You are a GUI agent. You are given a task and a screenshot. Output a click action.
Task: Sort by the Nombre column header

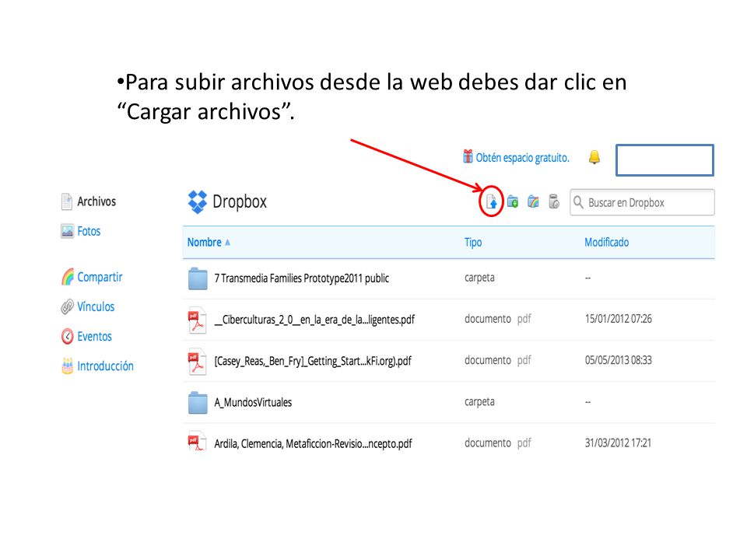(x=205, y=243)
